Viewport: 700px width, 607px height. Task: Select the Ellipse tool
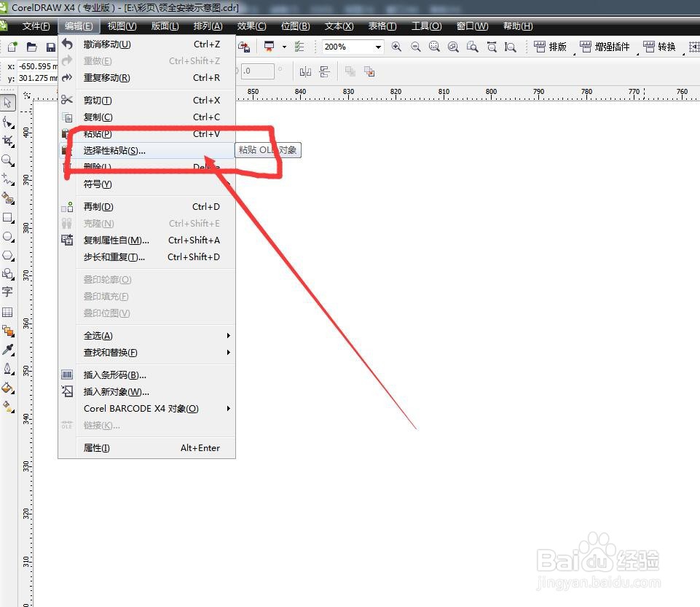tap(7, 237)
